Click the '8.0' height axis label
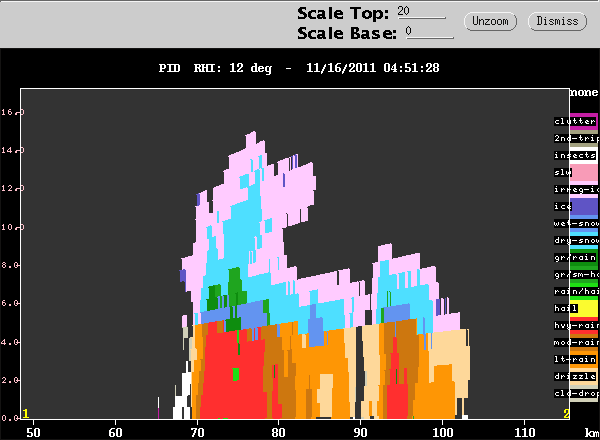600x440 pixels. (11, 265)
